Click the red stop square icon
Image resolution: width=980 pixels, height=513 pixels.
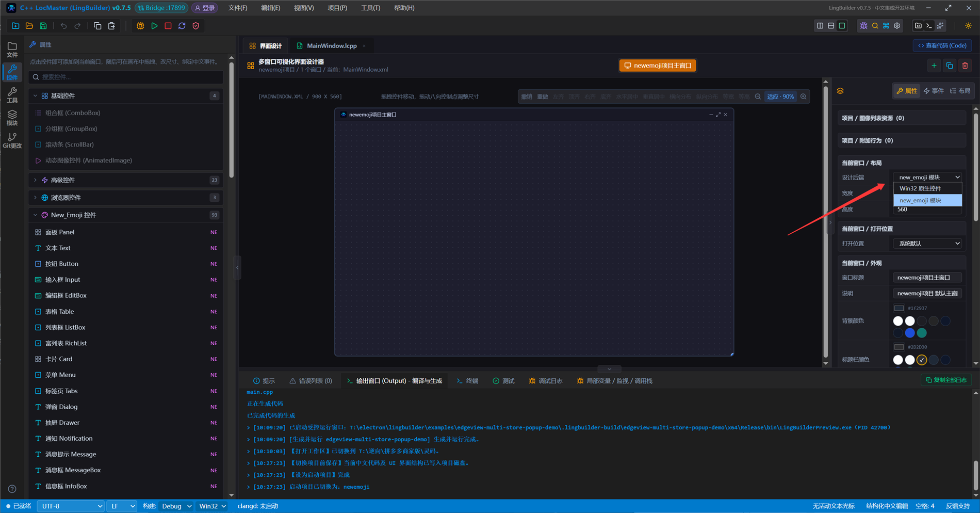(x=168, y=26)
